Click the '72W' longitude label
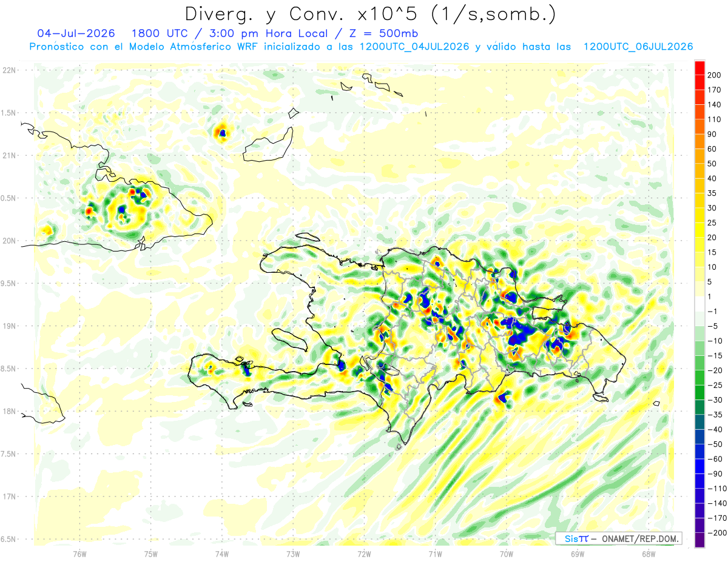Image resolution: width=728 pixels, height=562 pixels. coord(364,554)
